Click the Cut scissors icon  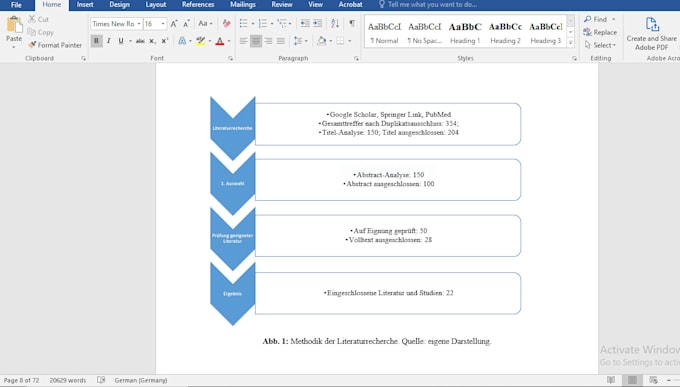click(32, 19)
